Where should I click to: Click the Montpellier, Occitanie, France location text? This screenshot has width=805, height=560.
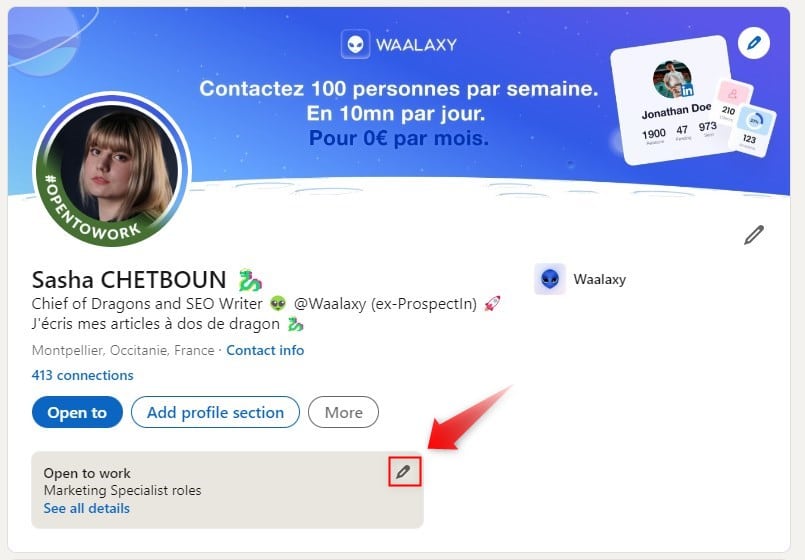123,351
